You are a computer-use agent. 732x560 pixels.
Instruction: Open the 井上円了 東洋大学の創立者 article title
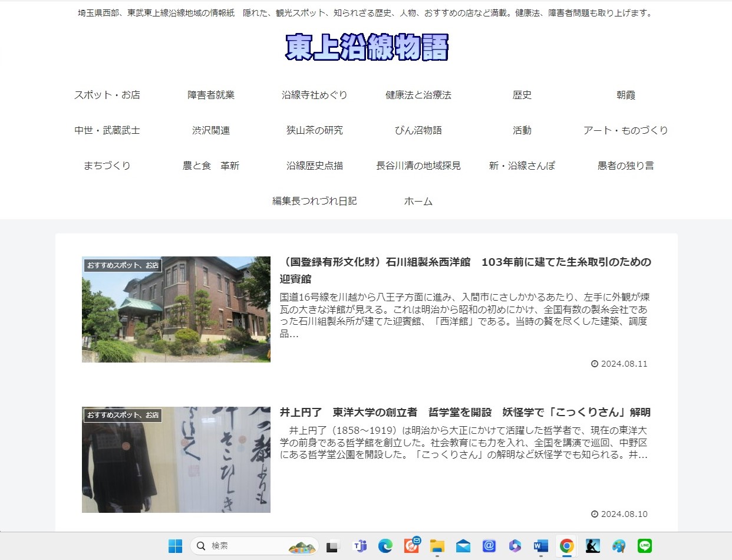pyautogui.click(x=465, y=412)
